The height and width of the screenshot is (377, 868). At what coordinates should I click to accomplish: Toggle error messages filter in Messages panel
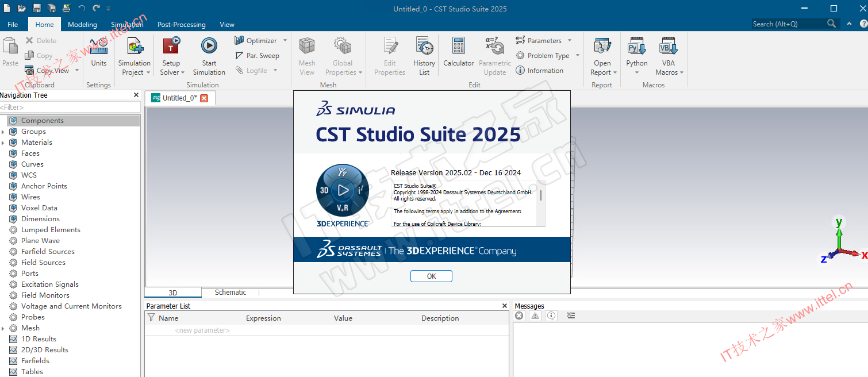pos(519,316)
